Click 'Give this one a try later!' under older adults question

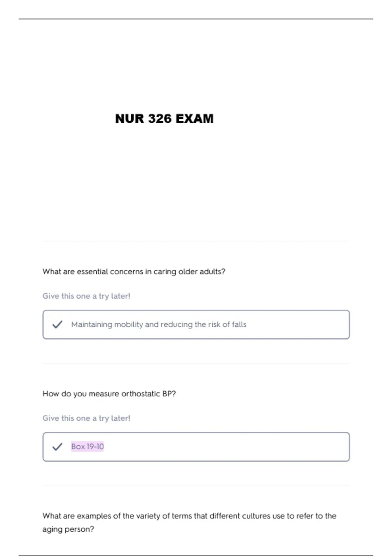[x=86, y=296]
